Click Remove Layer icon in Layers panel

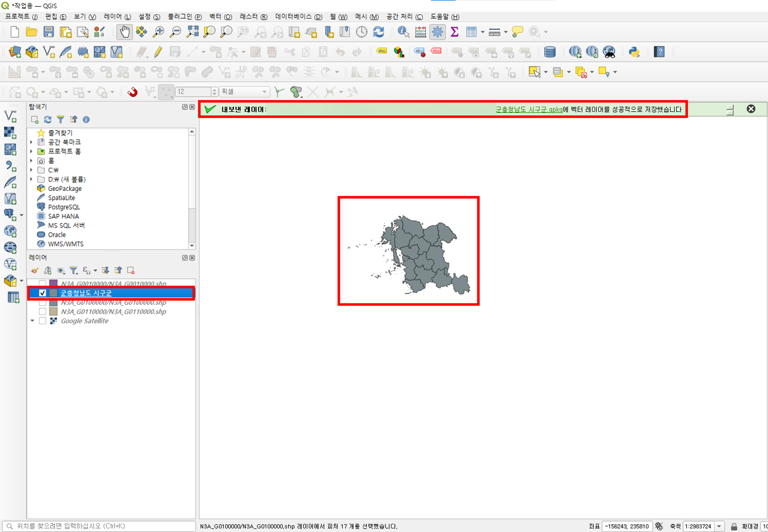click(x=130, y=271)
